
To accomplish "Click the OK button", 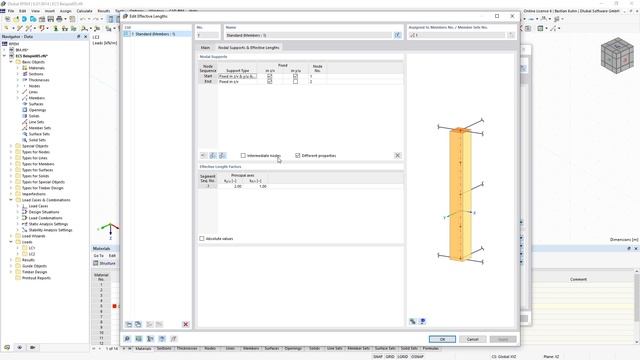I will click(442, 339).
